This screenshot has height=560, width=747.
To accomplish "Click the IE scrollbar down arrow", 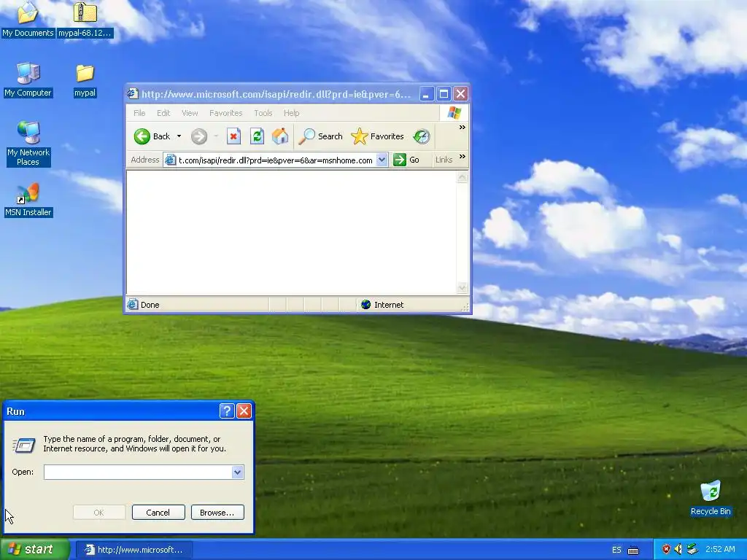I will [462, 287].
